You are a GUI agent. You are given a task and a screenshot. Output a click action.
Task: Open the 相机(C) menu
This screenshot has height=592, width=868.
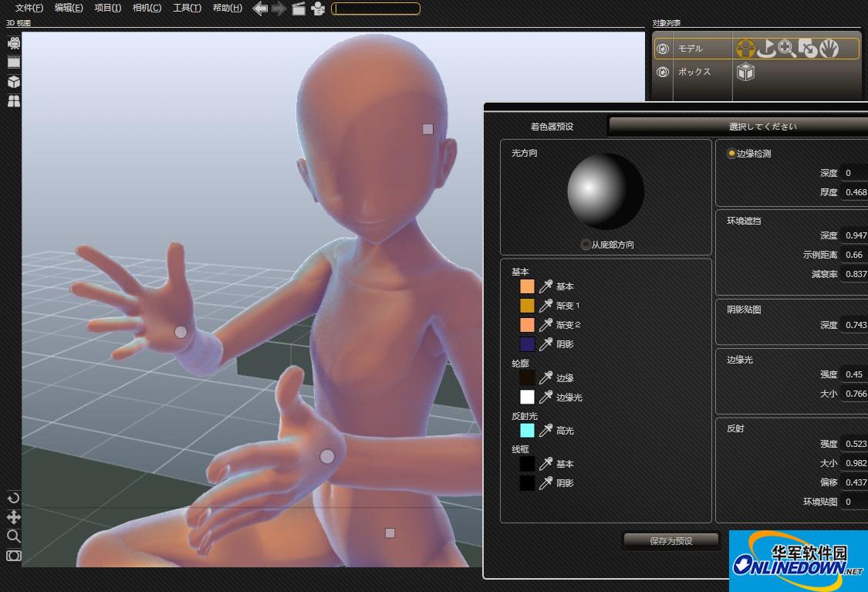point(147,8)
